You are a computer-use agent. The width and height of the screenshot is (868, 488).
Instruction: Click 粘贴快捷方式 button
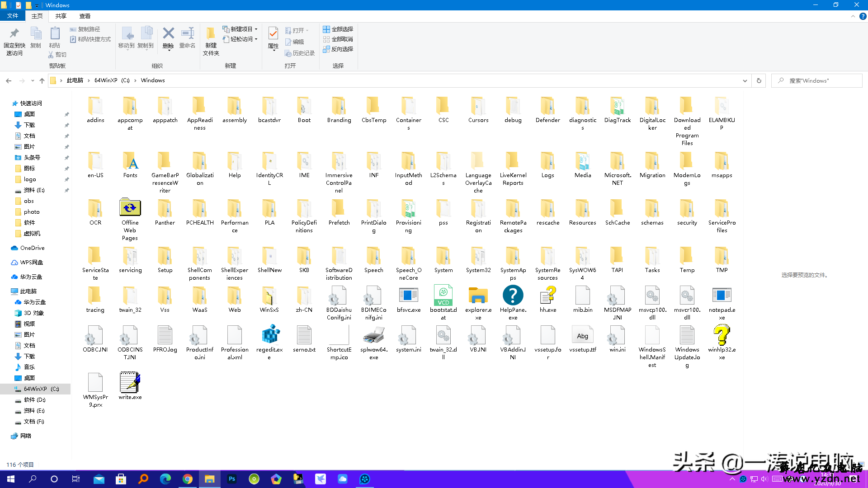click(90, 39)
